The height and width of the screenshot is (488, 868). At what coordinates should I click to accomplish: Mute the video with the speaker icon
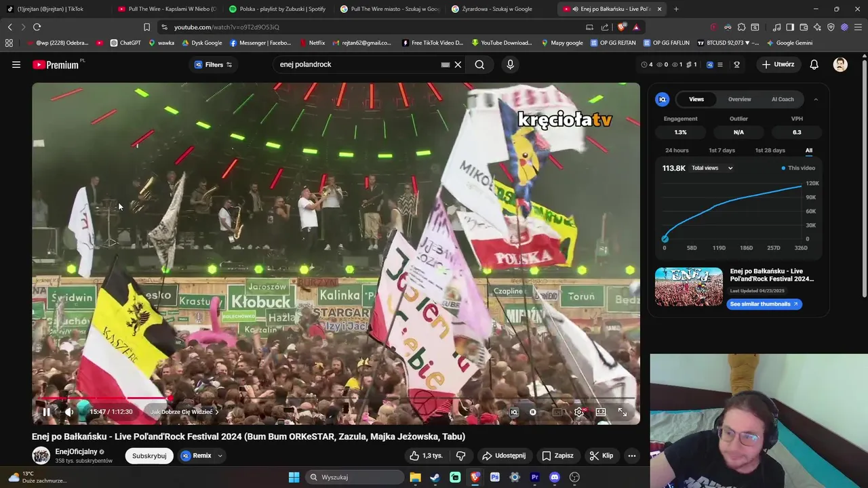tap(68, 411)
